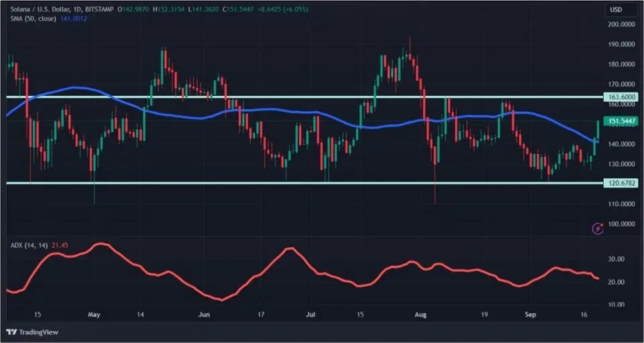Click the Sep label on time axis
The height and width of the screenshot is (343, 644).
530,314
